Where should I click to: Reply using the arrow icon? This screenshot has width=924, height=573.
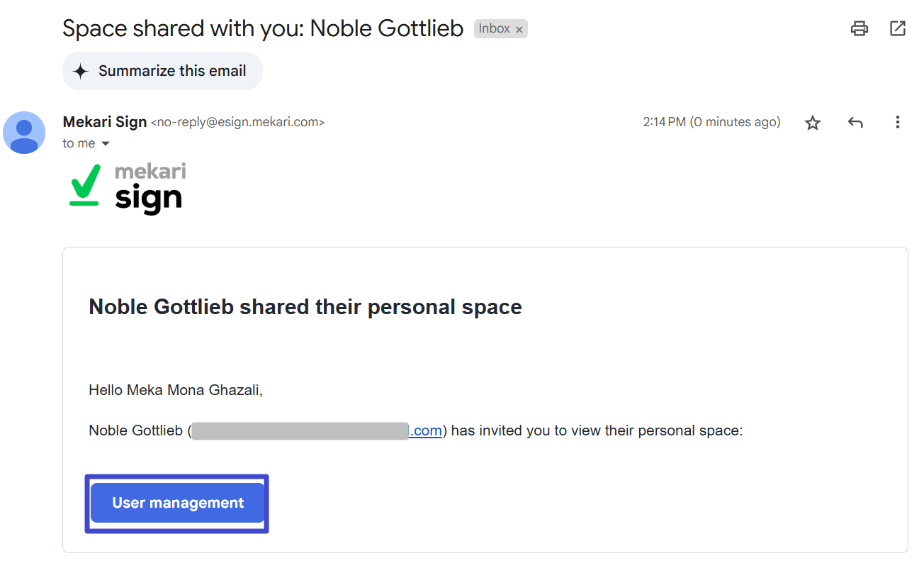click(x=855, y=123)
